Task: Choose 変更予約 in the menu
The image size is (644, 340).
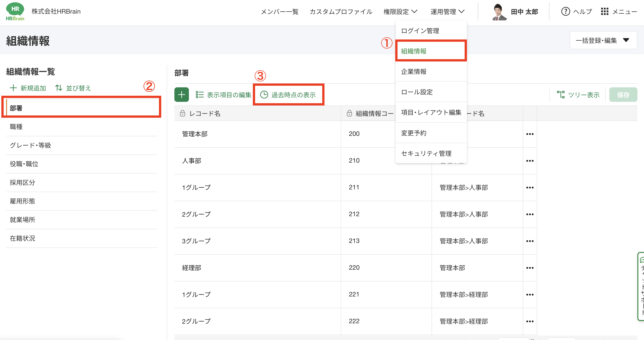Action: (414, 133)
